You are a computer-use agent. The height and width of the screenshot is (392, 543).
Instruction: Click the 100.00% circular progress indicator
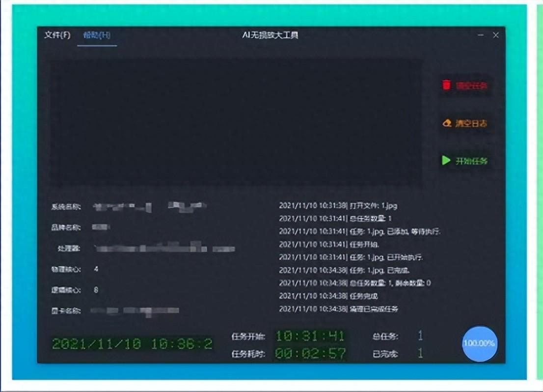[479, 343]
